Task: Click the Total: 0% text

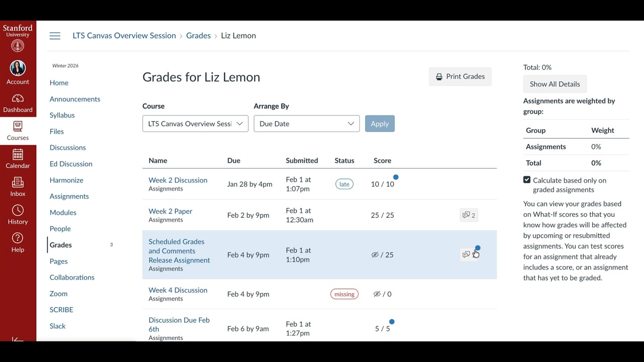Action: [x=537, y=67]
